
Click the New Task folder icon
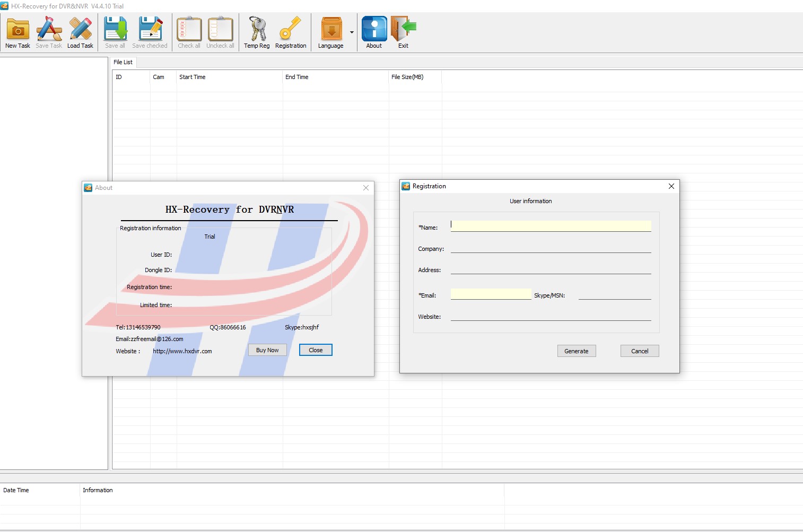point(18,30)
